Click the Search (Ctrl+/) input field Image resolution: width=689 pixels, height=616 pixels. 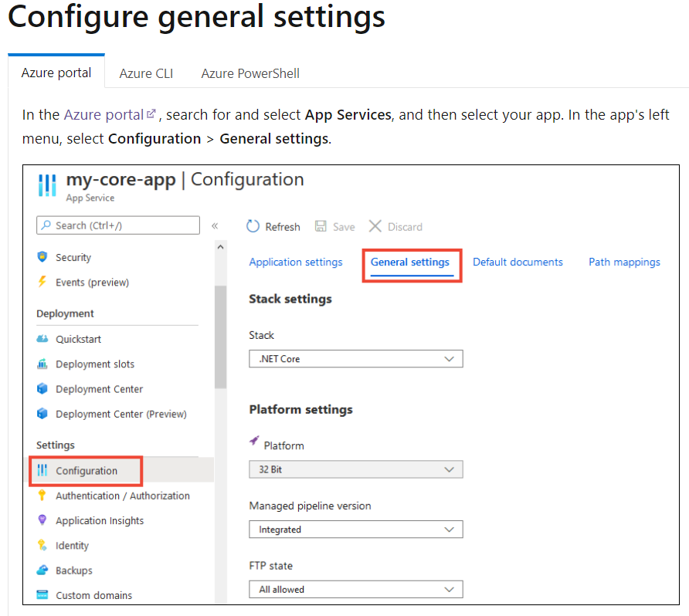118,225
